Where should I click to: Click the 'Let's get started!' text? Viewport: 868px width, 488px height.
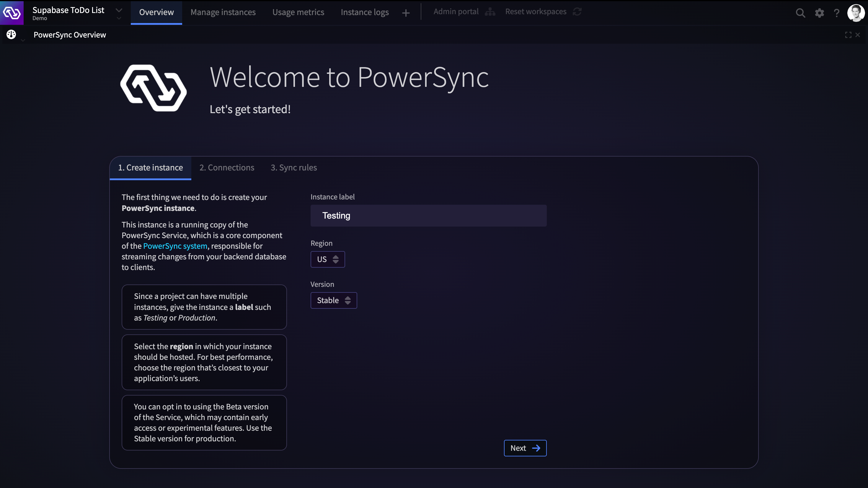250,109
